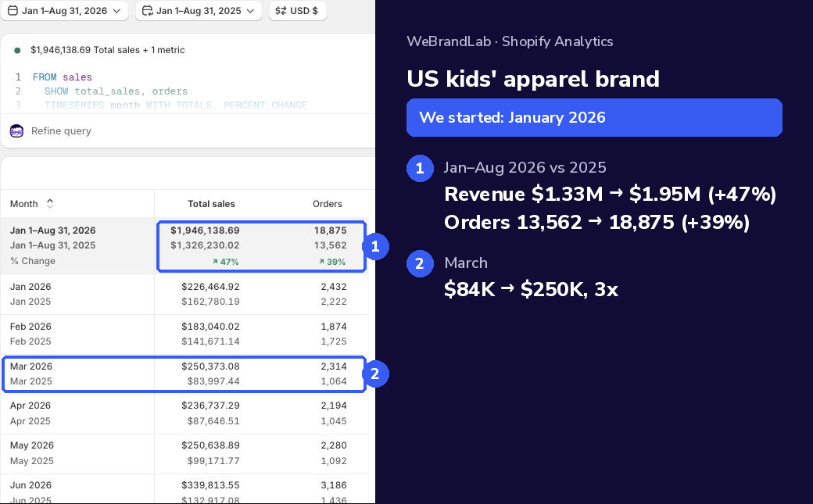813x504 pixels.
Task: Click Mar 2026 total sales $250,373.08
Action: coord(210,366)
